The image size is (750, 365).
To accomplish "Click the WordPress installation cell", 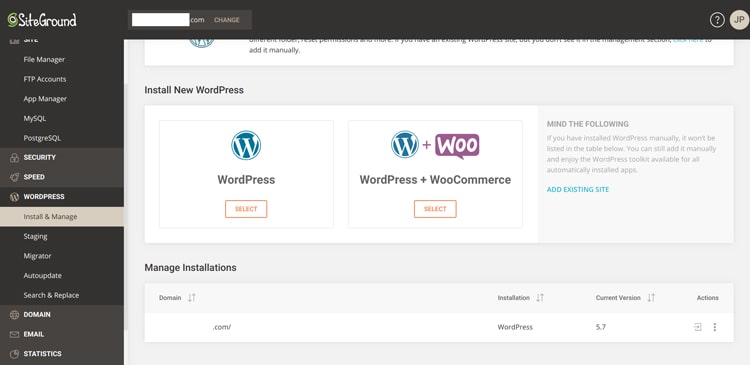I will [515, 327].
